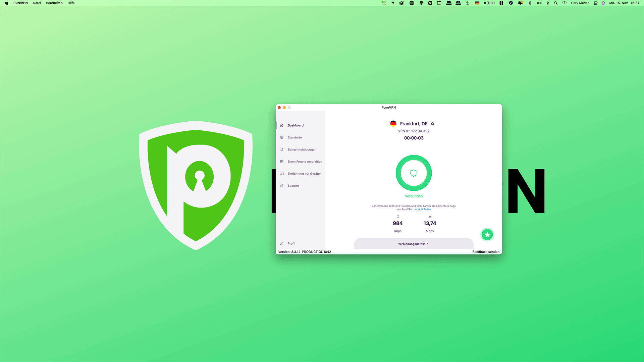The width and height of the screenshot is (644, 362).
Task: Click the Frankfurt, DE location name
Action: 414,124
